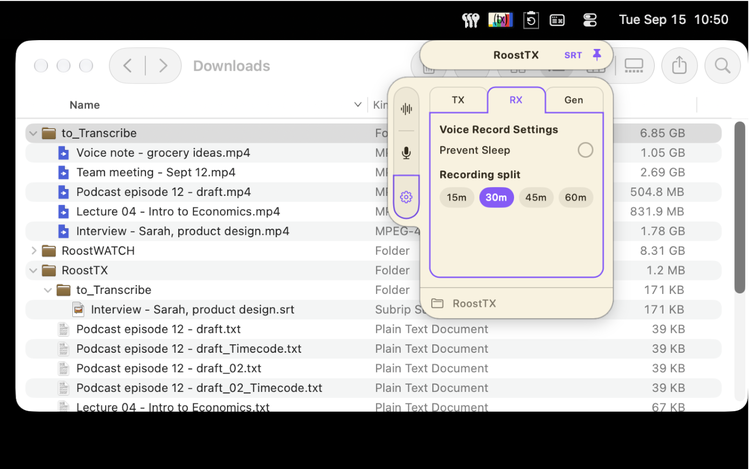Image resolution: width=750 pixels, height=469 pixels.
Task: Click the Lecture 04 mp4 file icon
Action: [63, 212]
